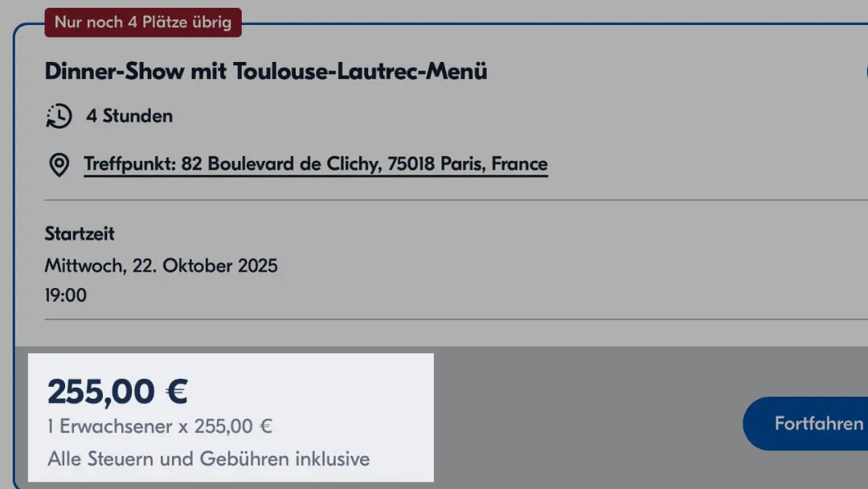Click the 19:00 start time
This screenshot has height=489, width=868.
(x=66, y=295)
